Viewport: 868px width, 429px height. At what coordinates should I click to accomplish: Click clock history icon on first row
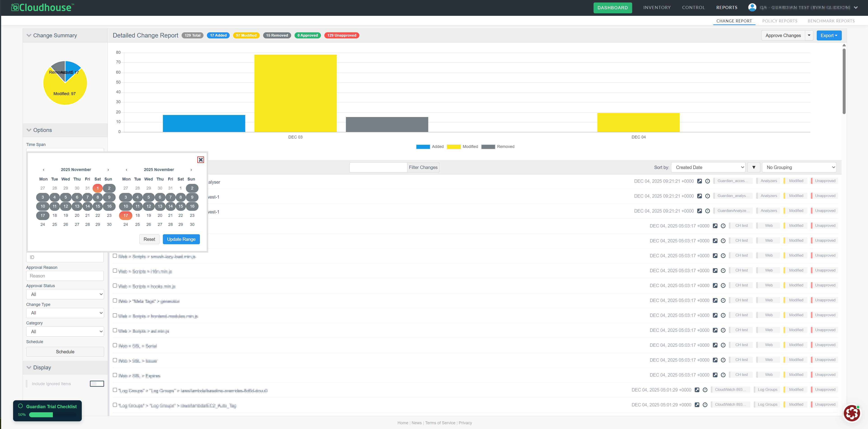[708, 181]
